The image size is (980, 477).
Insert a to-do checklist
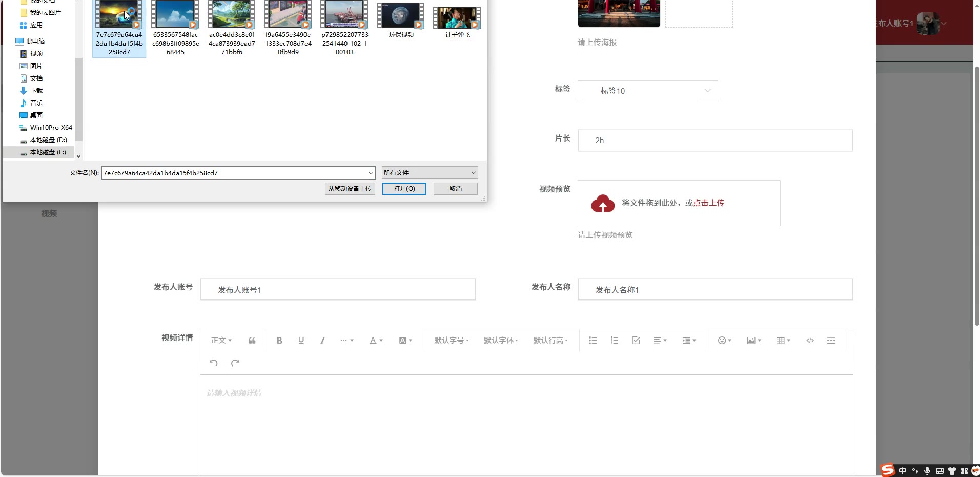pos(636,341)
